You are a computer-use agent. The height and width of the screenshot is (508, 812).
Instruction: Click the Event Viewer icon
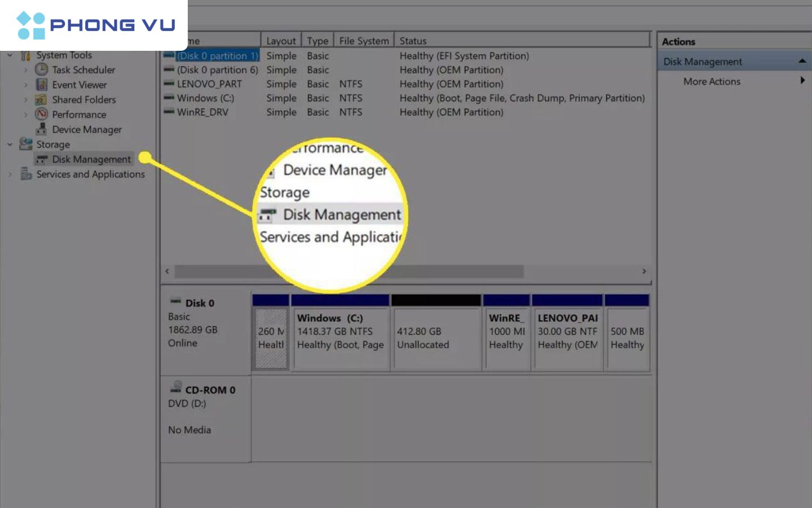pyautogui.click(x=41, y=85)
